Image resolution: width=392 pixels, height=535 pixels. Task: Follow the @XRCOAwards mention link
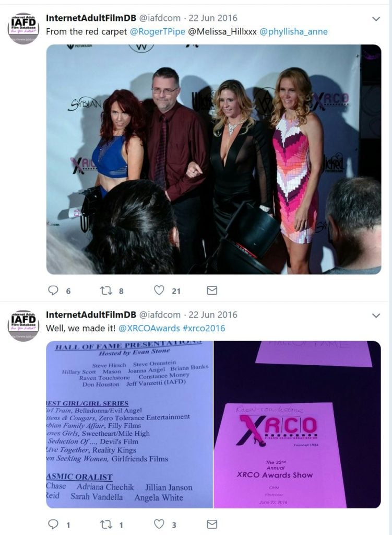(x=149, y=328)
